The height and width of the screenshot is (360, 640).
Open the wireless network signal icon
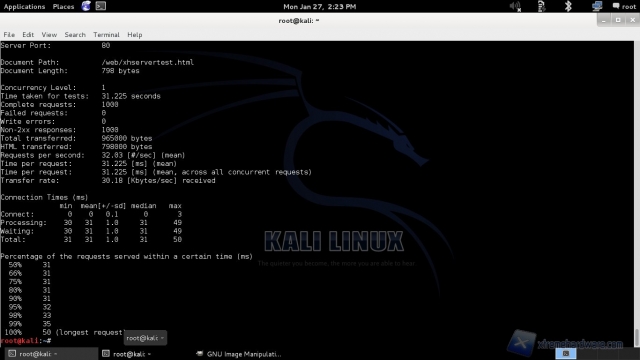tap(541, 6)
